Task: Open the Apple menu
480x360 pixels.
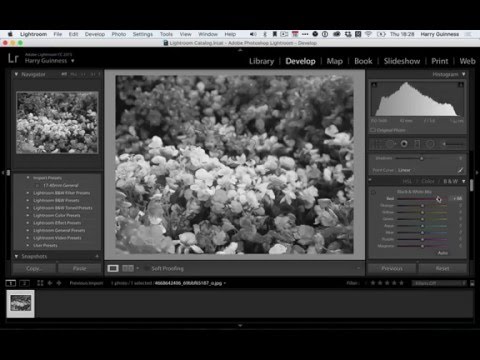Action: click(x=10, y=34)
